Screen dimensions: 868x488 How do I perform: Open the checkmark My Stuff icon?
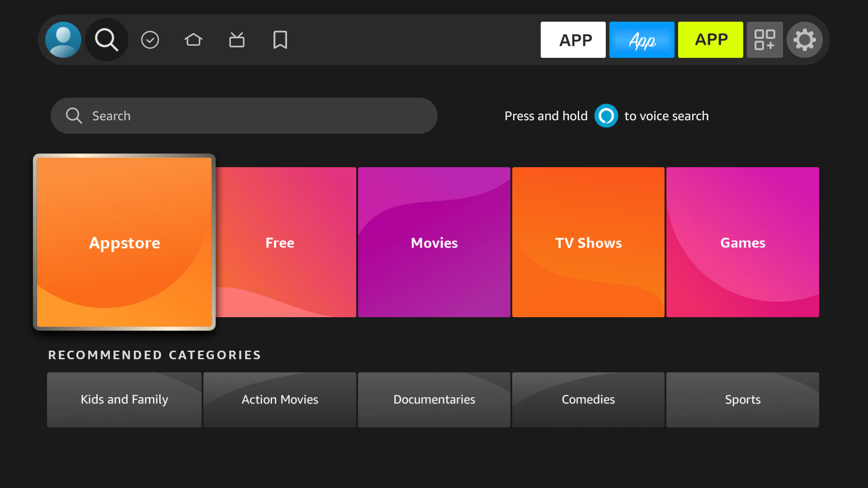click(x=150, y=40)
